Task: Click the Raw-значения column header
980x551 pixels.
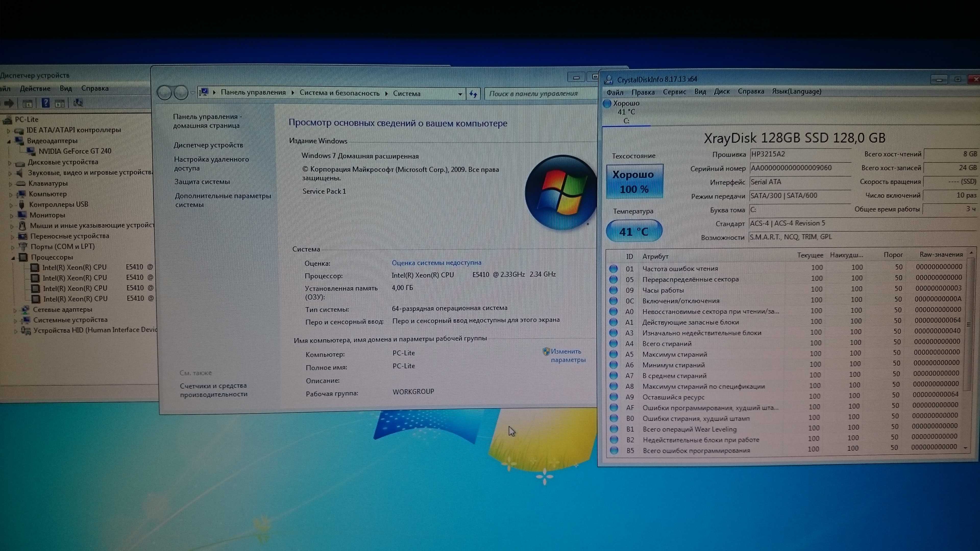Action: pos(941,254)
